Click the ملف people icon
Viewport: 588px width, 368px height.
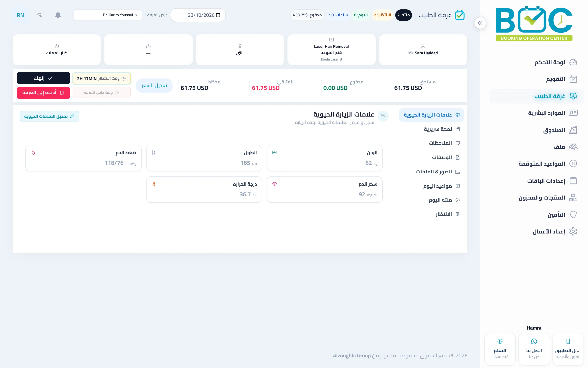(x=573, y=147)
